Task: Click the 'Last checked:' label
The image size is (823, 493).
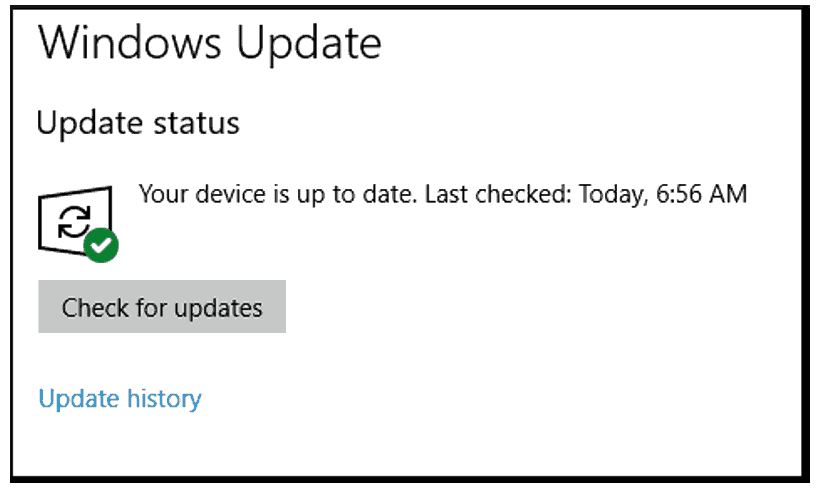Action: click(493, 193)
